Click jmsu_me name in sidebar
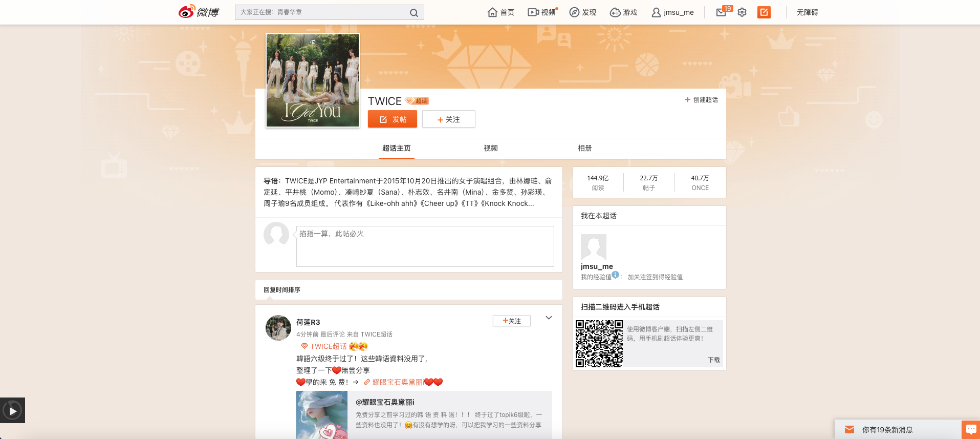The height and width of the screenshot is (439, 980). click(x=597, y=266)
